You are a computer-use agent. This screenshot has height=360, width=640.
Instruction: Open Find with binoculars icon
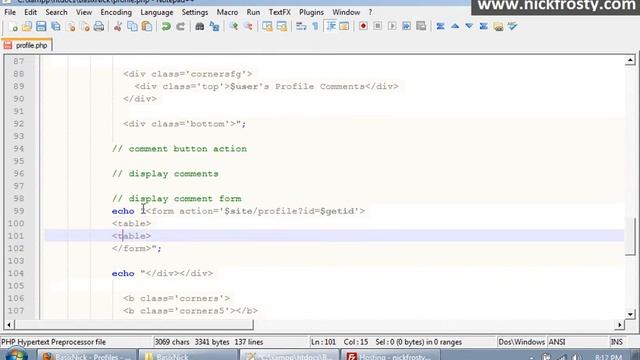tap(200, 27)
